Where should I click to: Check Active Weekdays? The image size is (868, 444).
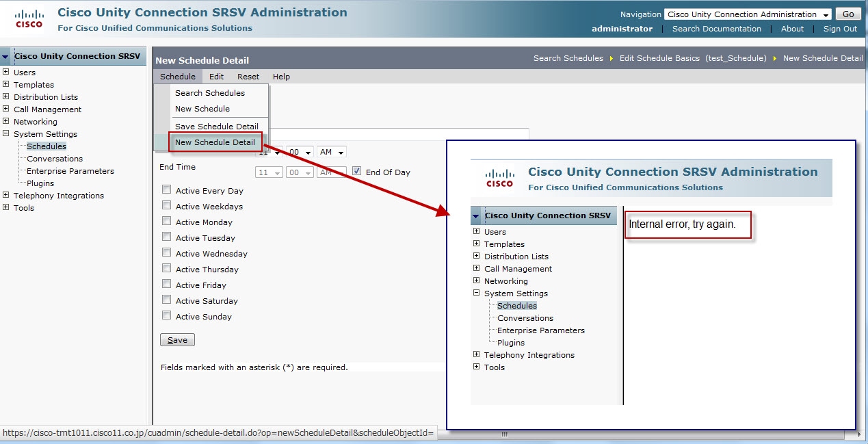click(166, 205)
